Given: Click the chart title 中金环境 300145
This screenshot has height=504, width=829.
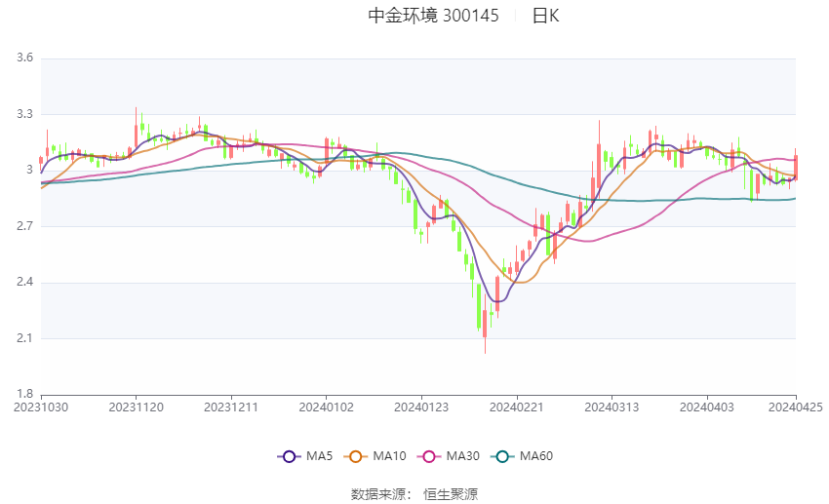Looking at the screenshot, I should (x=433, y=16).
